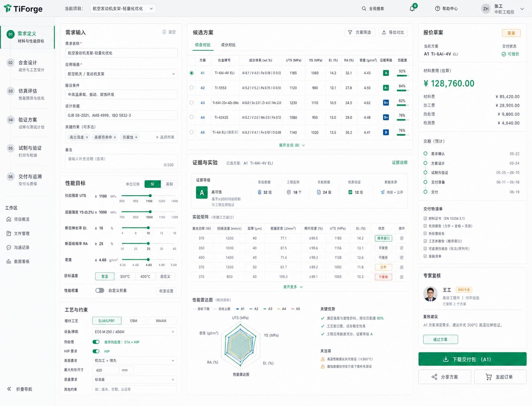Go to step 03 仿真评估
Viewport: 532px width, 406px height.
coord(27,94)
